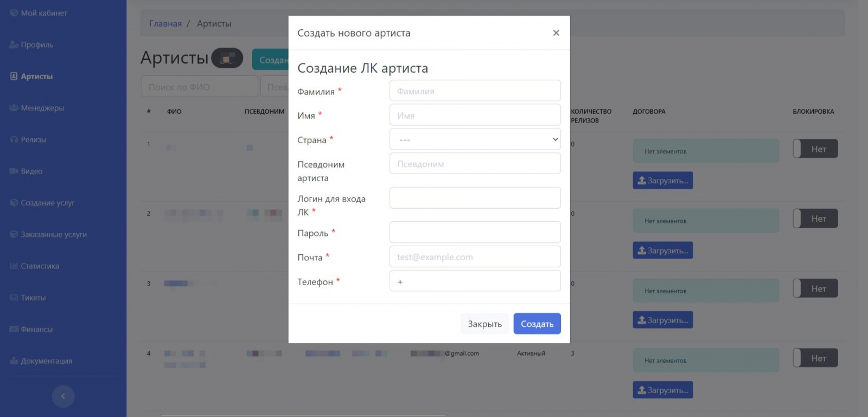
Task: Click Загрузить contract button in row 3
Action: point(663,320)
